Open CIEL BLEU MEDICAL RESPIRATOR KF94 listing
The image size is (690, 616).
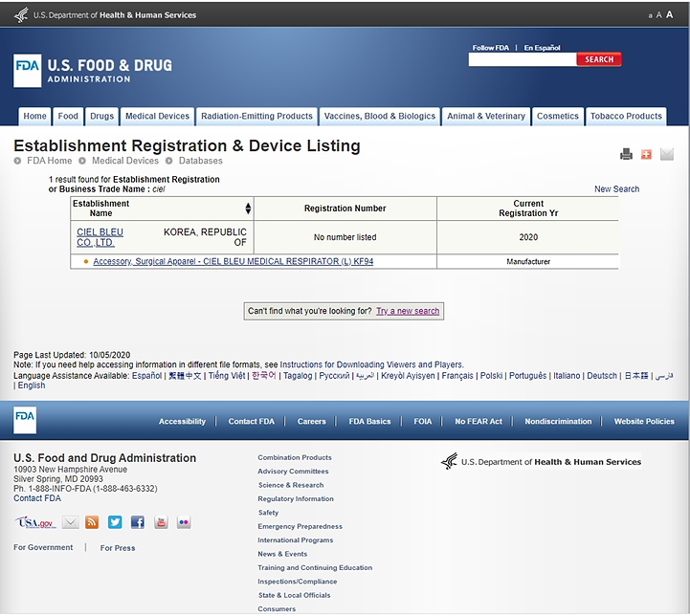click(x=234, y=261)
